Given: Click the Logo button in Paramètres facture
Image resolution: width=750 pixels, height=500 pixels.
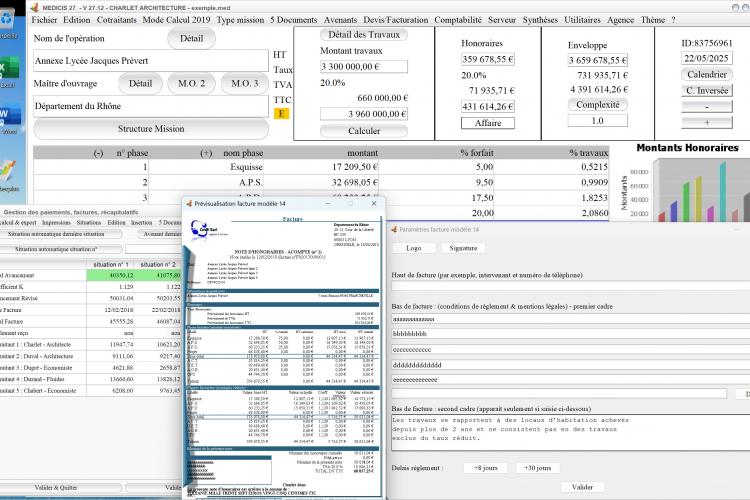Looking at the screenshot, I should (414, 248).
